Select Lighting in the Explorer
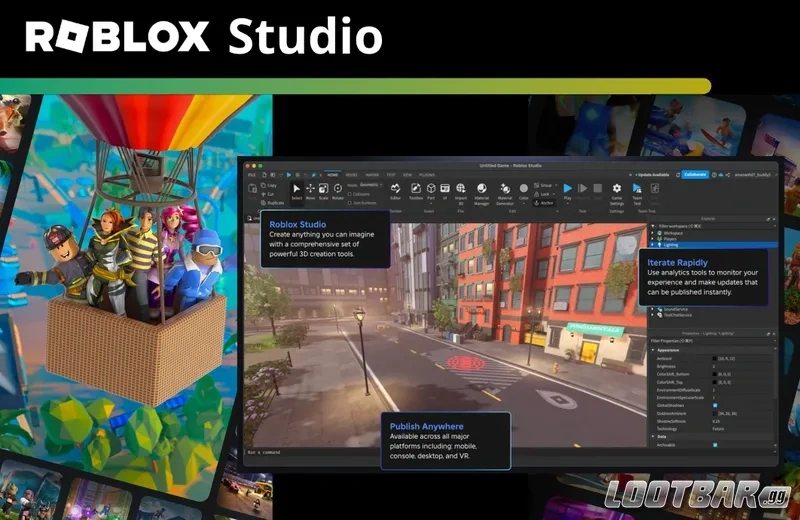 (x=713, y=245)
